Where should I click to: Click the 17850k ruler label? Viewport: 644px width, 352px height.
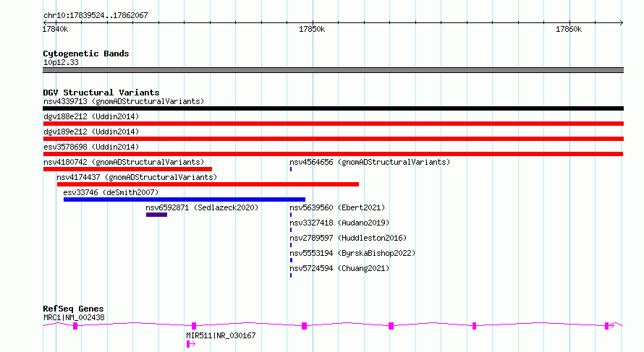(x=312, y=29)
